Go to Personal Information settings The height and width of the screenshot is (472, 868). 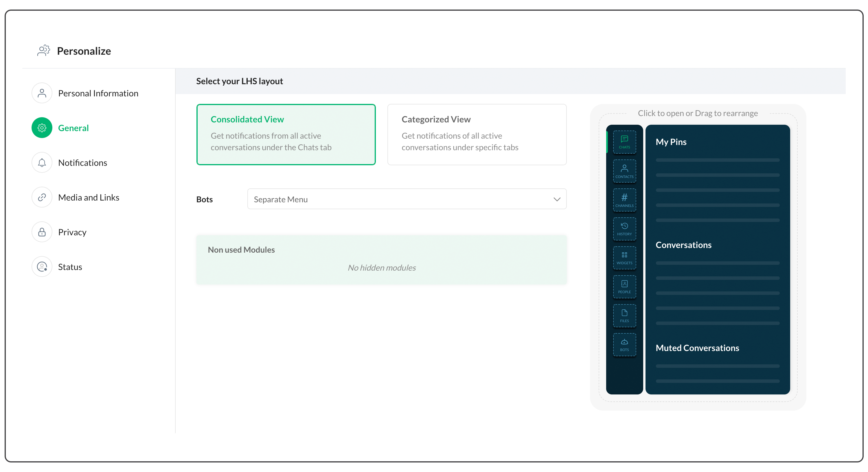click(98, 93)
